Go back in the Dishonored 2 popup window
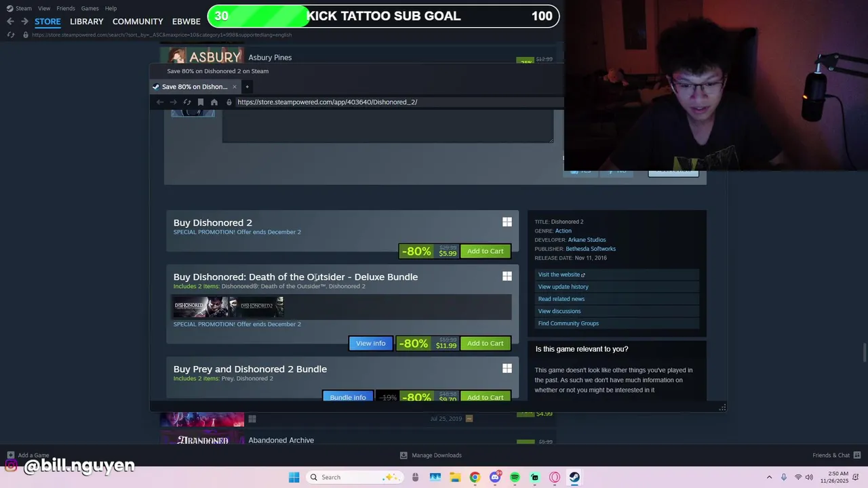The height and width of the screenshot is (488, 868). coord(160,102)
